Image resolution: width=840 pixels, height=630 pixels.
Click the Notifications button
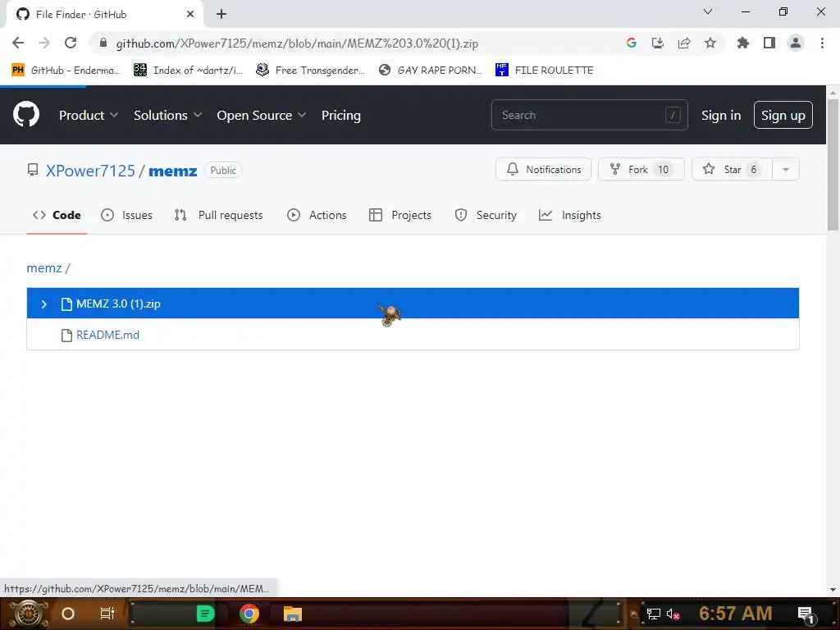pyautogui.click(x=543, y=169)
